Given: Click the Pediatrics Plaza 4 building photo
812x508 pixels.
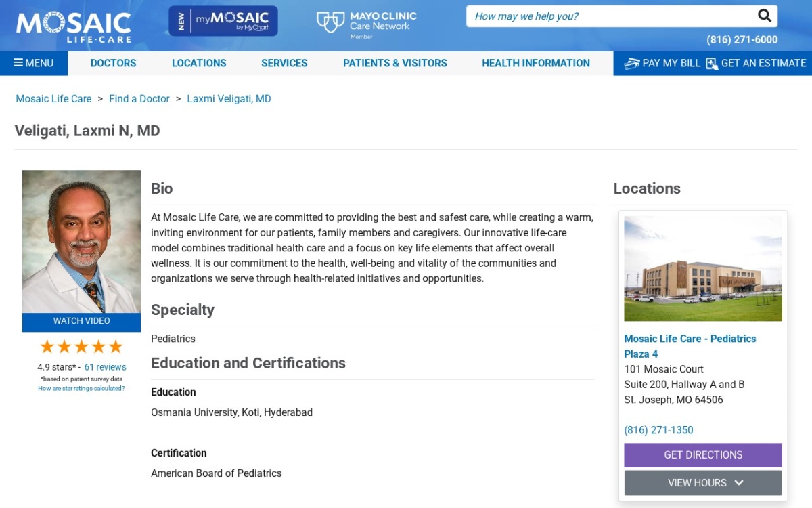Looking at the screenshot, I should tap(703, 268).
